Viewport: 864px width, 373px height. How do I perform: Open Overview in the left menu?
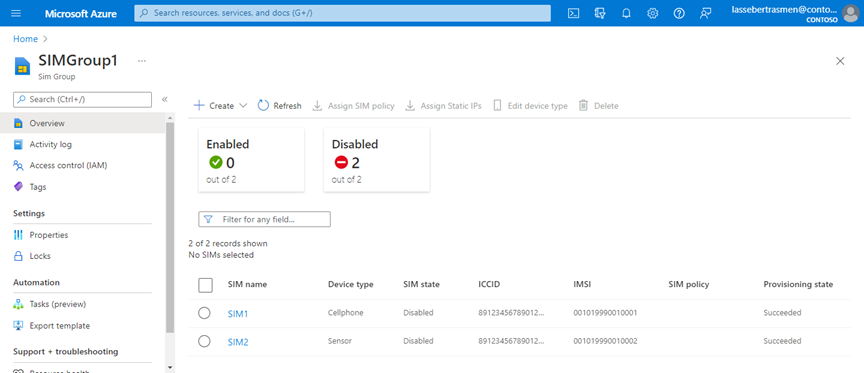(x=83, y=123)
